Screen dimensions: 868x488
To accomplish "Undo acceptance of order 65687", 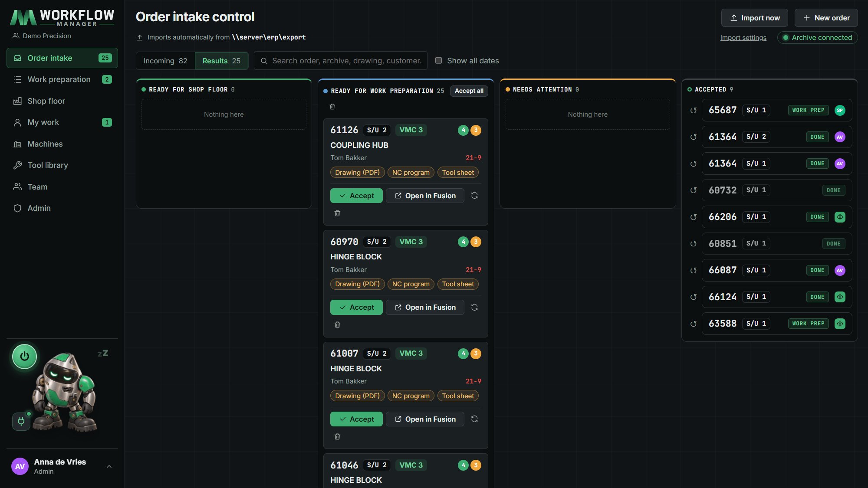I will click(694, 110).
